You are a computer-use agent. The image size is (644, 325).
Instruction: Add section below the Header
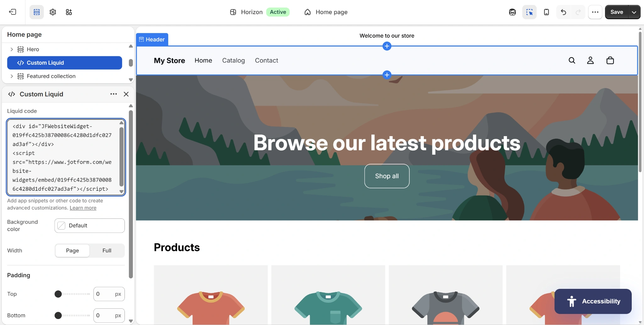coord(387,75)
